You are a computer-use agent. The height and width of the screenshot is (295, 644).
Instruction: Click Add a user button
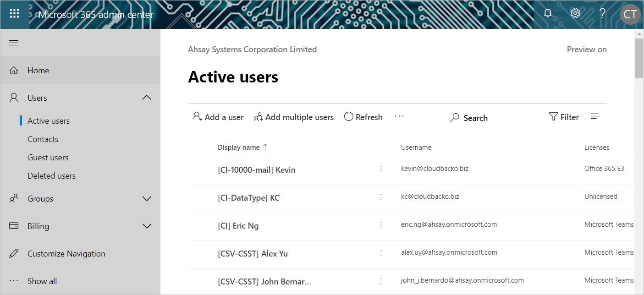pyautogui.click(x=218, y=117)
